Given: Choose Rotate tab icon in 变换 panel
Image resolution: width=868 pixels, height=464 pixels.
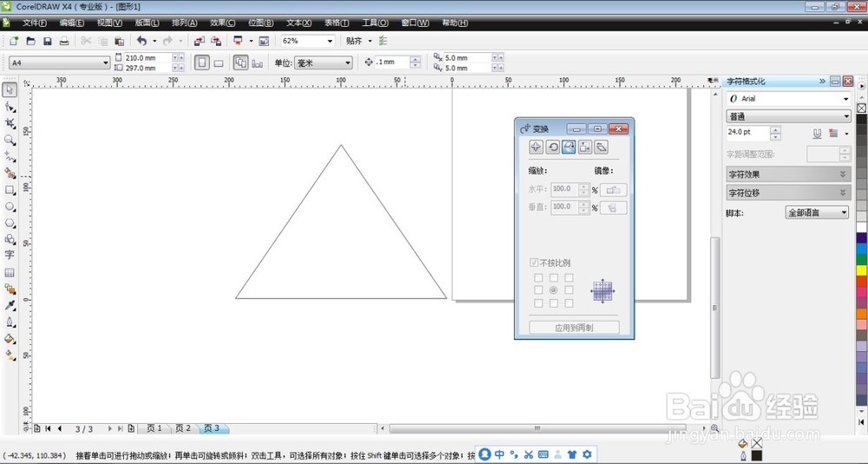Looking at the screenshot, I should (x=552, y=147).
